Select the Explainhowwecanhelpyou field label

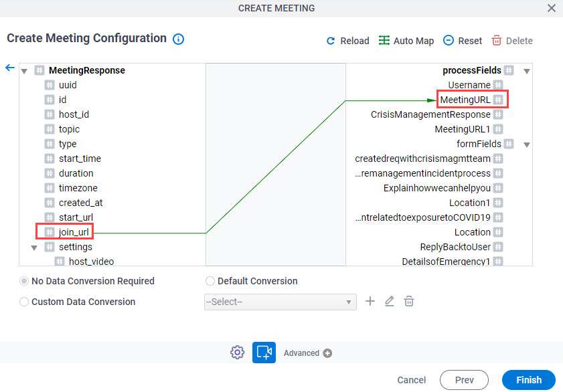(437, 188)
